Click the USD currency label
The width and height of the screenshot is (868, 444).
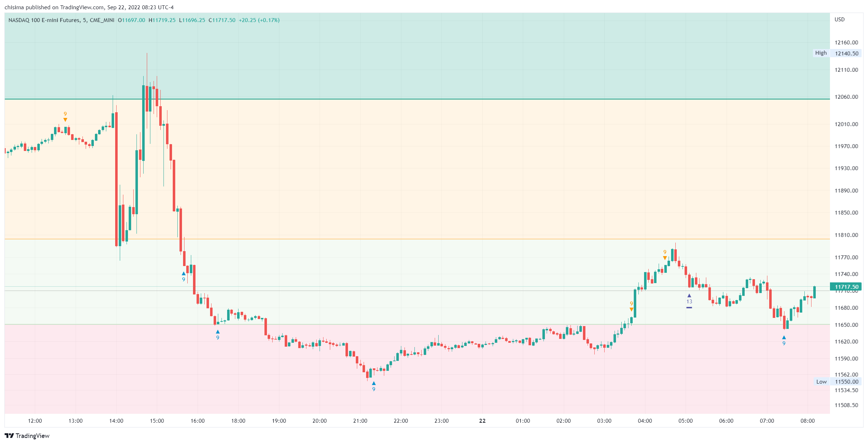pos(840,20)
